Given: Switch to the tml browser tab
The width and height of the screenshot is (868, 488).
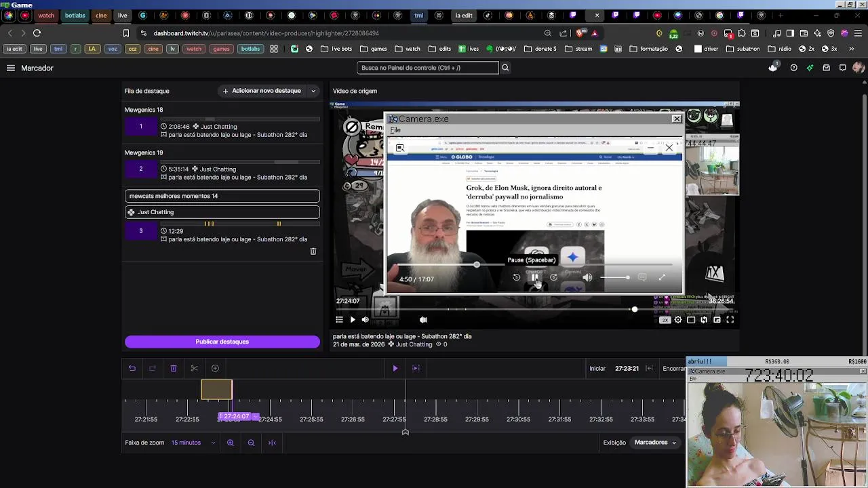Looking at the screenshot, I should point(419,16).
